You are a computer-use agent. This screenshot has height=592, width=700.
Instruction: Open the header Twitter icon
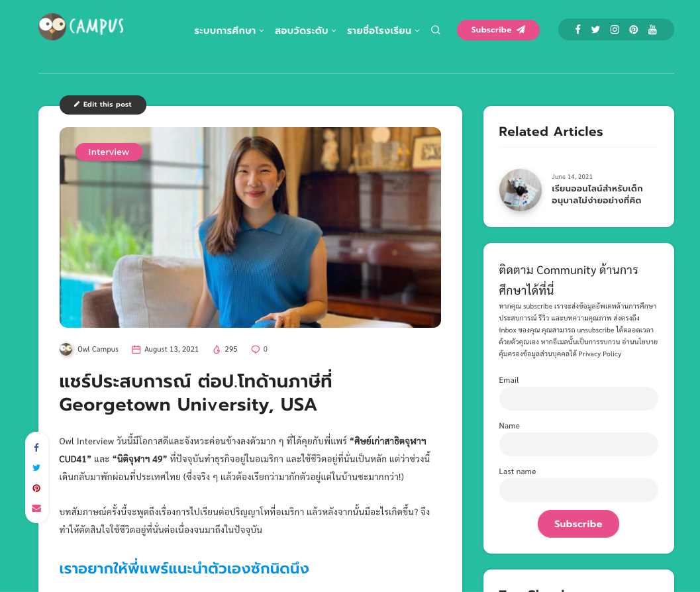pyautogui.click(x=595, y=29)
